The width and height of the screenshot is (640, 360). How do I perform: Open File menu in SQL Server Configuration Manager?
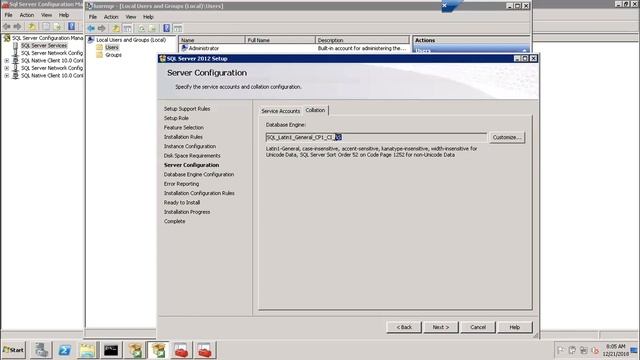[9, 15]
